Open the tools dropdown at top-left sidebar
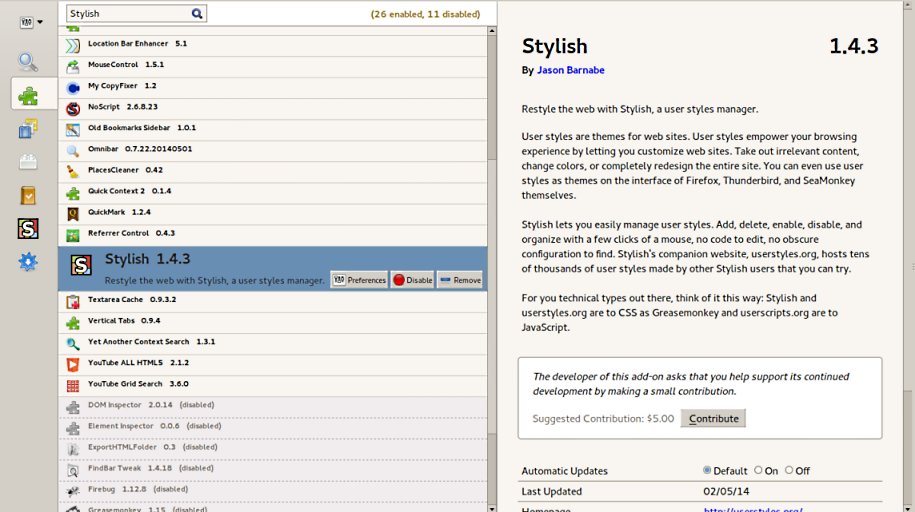915x512 pixels. click(31, 22)
